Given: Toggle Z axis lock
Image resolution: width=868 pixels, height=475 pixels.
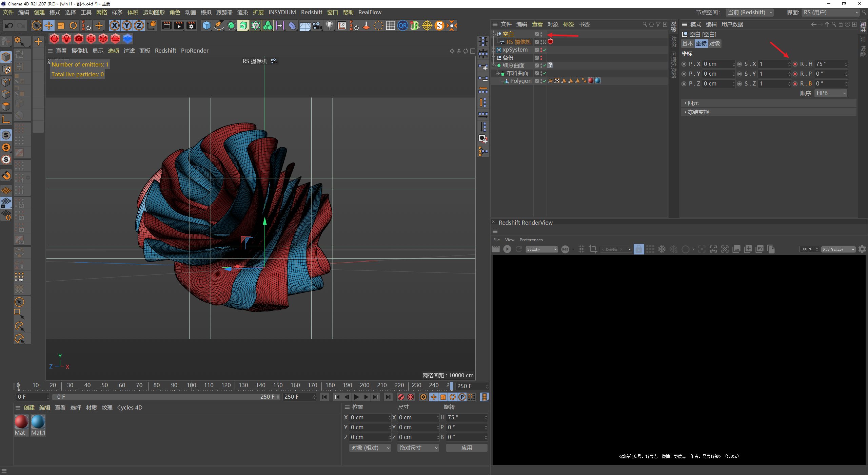Looking at the screenshot, I should point(139,26).
